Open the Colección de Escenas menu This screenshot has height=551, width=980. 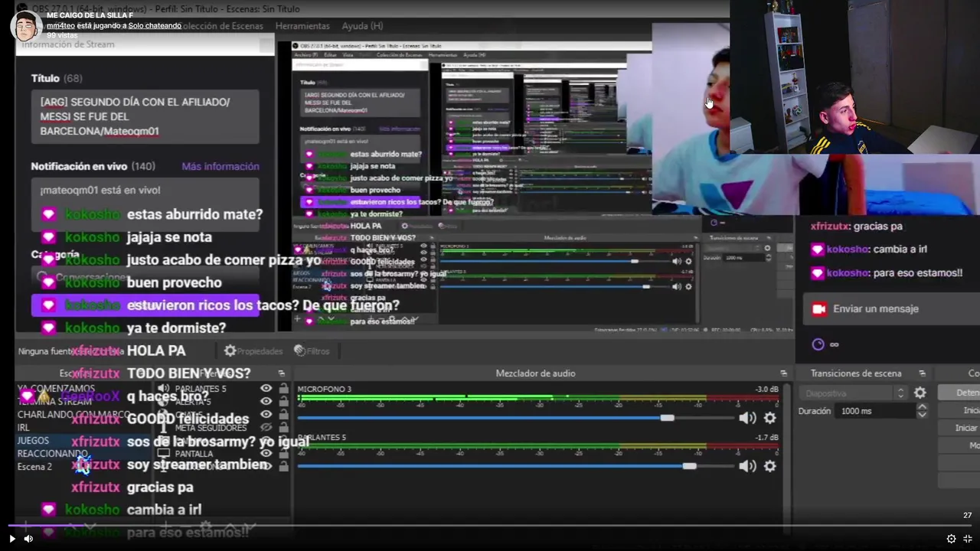pos(222,26)
